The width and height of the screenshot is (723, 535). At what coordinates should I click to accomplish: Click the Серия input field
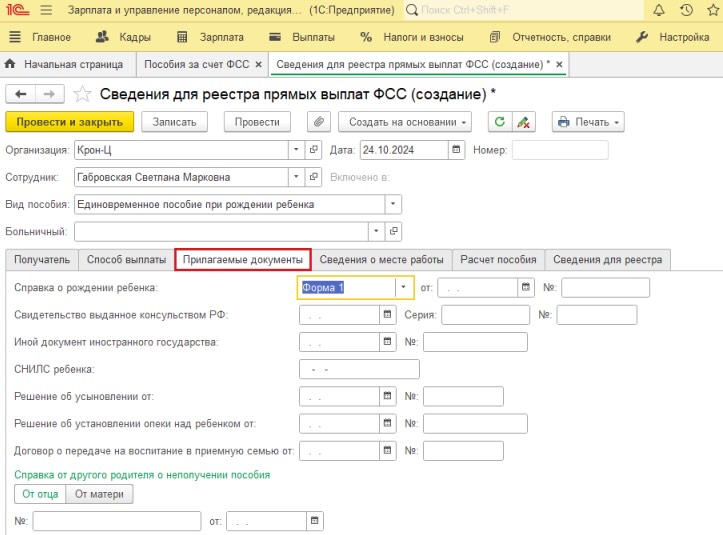485,315
